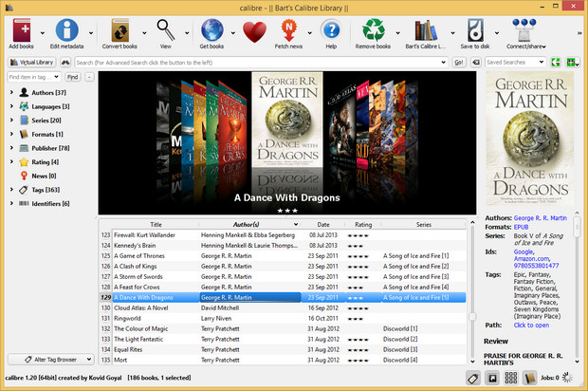Open the Remove books dropdown arrow
588x391 pixels.
[x=398, y=33]
